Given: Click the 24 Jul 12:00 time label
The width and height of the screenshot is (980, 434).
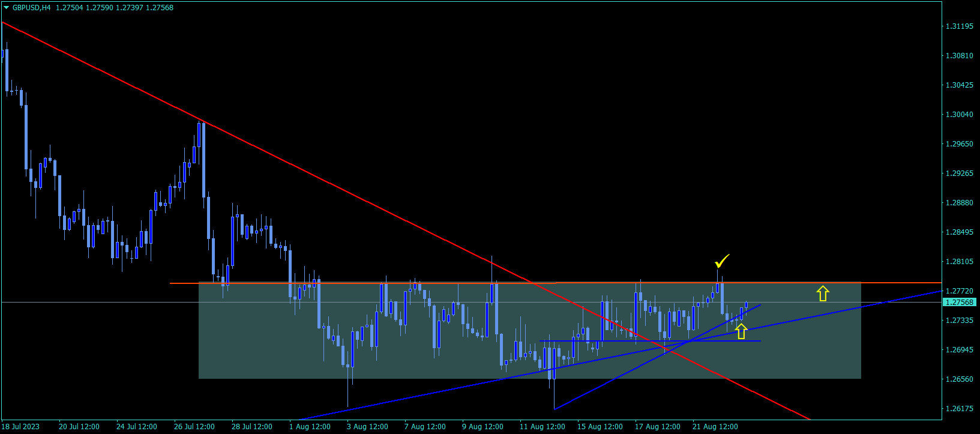Looking at the screenshot, I should point(137,427).
